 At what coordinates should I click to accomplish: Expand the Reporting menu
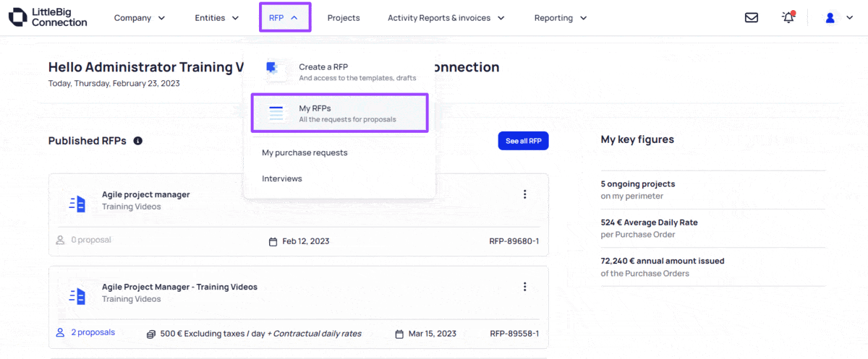pyautogui.click(x=561, y=18)
